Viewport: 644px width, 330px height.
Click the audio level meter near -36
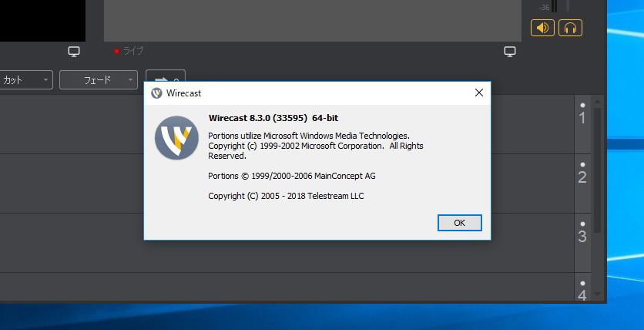point(555,6)
